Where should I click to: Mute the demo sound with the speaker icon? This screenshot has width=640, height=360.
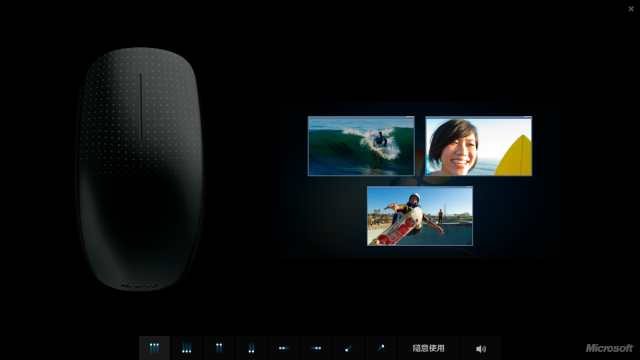coord(481,348)
